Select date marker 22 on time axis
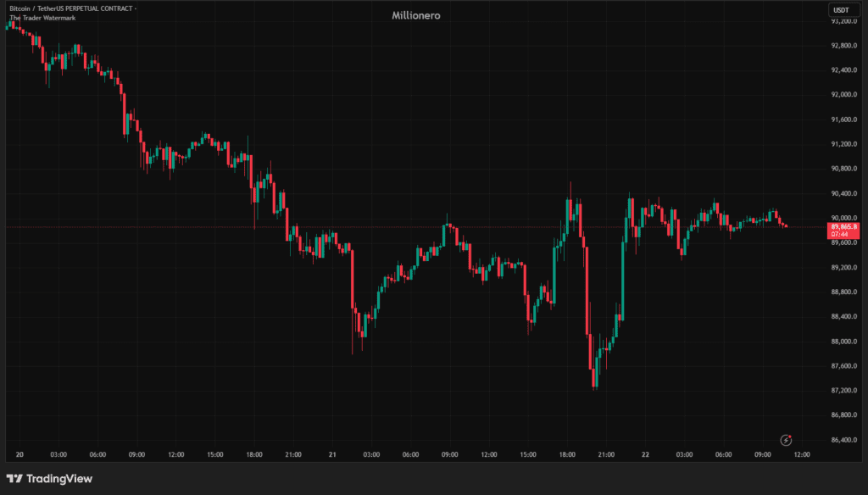 pyautogui.click(x=645, y=455)
